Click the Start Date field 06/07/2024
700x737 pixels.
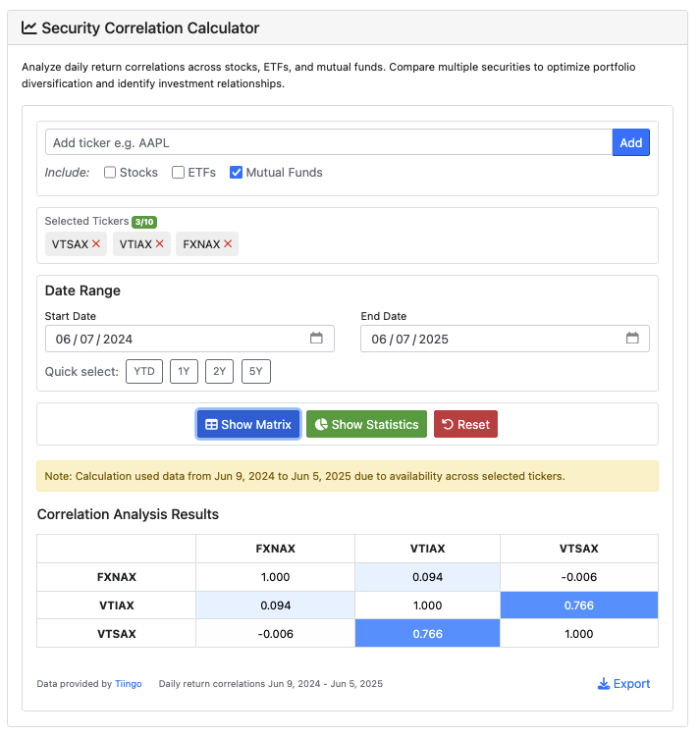(189, 339)
